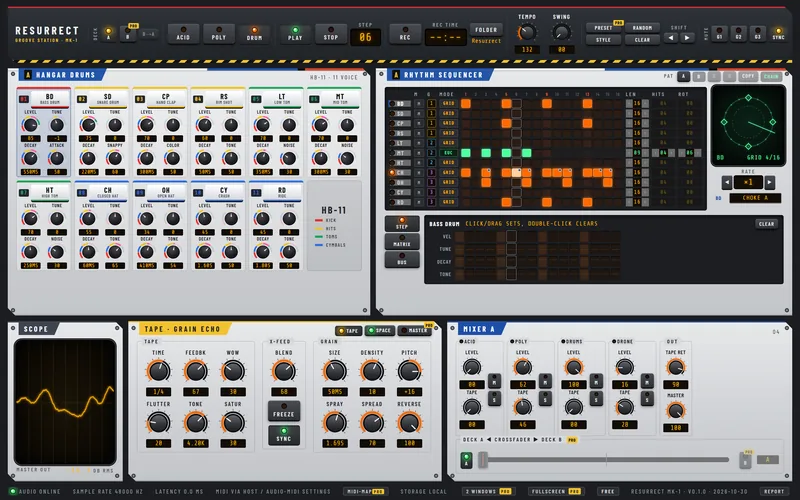Change the group number for the CH row
The height and width of the screenshot is (500, 800).
431,172
